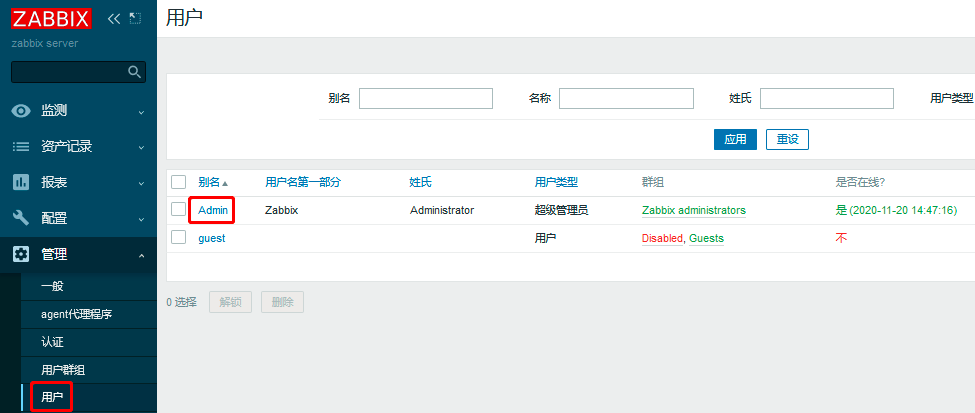
Task: Focus the 名称 filter input field
Action: (626, 98)
